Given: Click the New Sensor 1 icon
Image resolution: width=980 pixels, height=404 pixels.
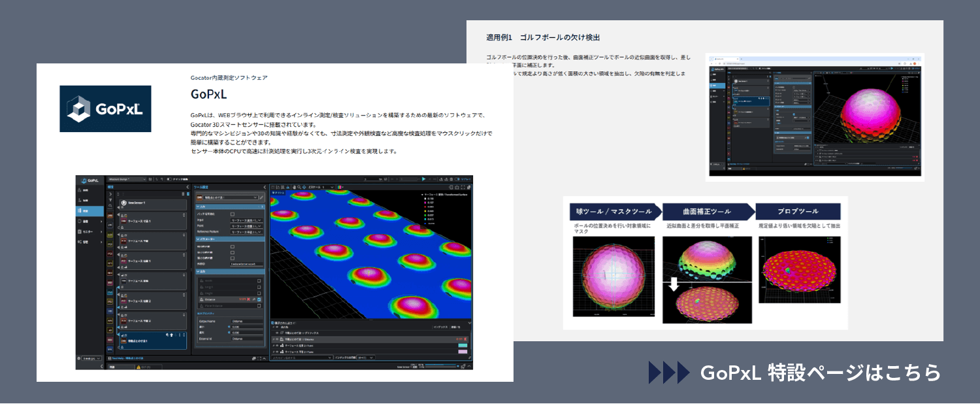Looking at the screenshot, I should pyautogui.click(x=122, y=203).
